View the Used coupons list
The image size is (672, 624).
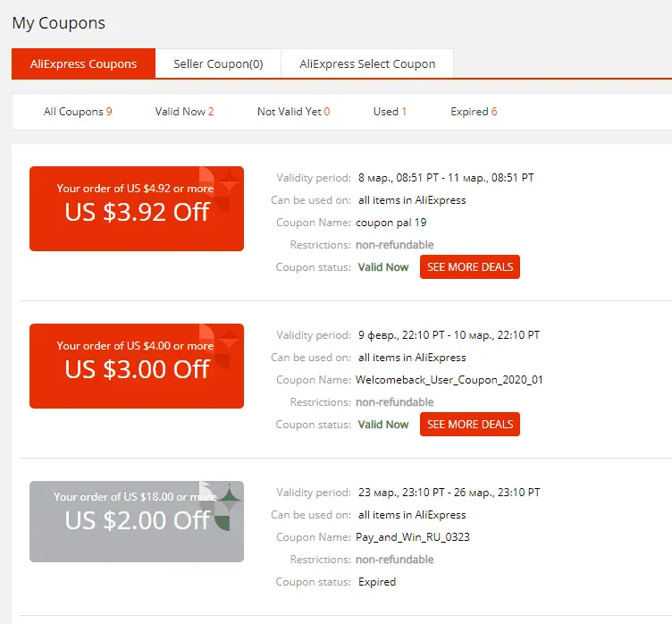tap(390, 112)
